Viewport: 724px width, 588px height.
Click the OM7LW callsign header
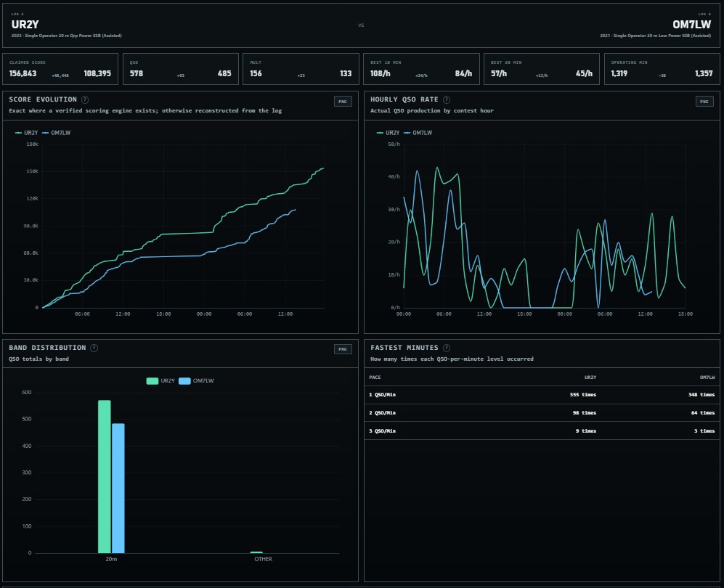tap(691, 25)
